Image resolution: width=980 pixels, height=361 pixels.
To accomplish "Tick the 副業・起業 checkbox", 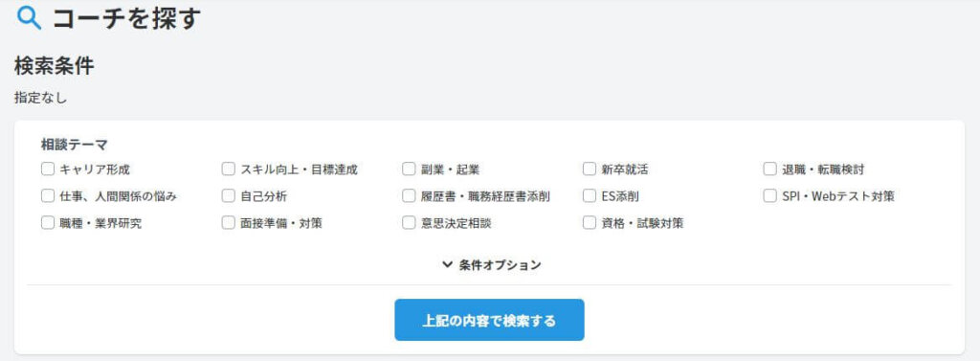I will coord(409,169).
